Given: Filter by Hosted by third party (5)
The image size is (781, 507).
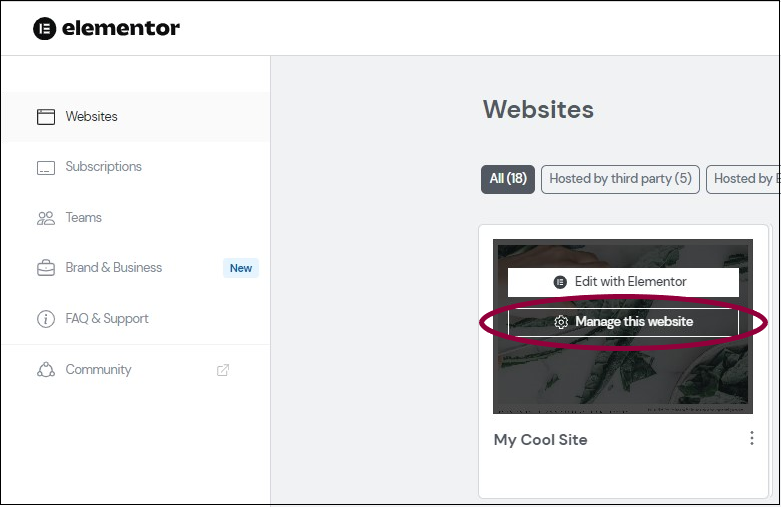Looking at the screenshot, I should click(x=620, y=179).
